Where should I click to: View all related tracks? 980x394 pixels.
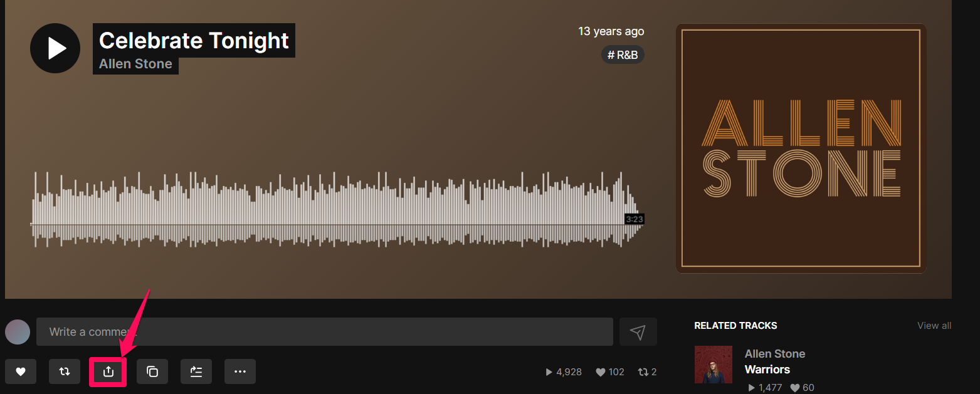[x=934, y=326]
